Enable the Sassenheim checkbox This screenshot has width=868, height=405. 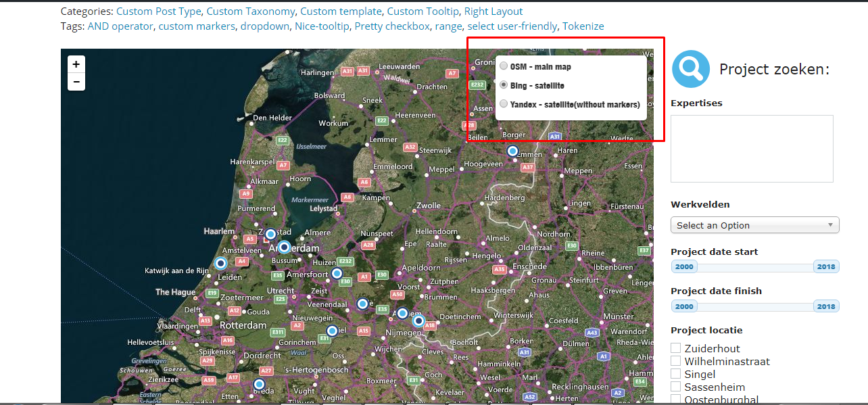(675, 386)
